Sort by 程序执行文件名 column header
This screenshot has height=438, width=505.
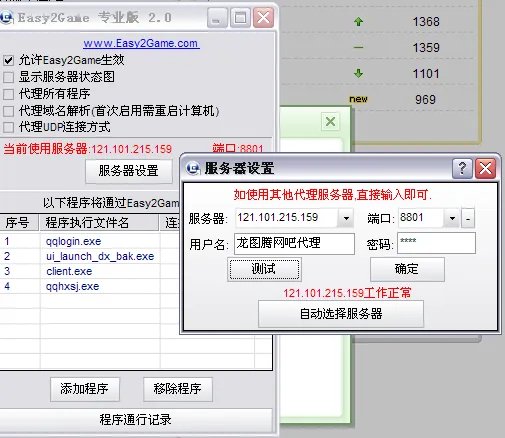99,223
